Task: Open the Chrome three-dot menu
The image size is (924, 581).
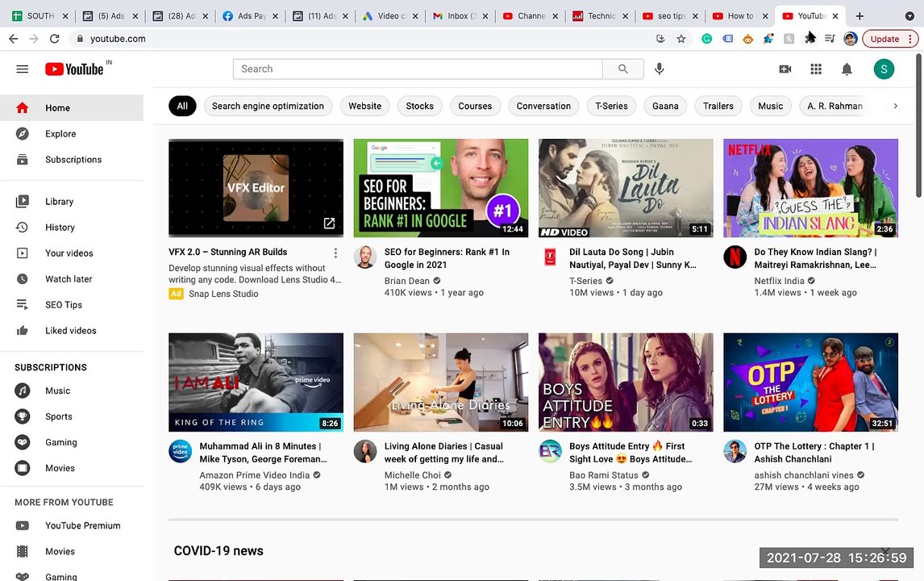Action: pos(910,39)
